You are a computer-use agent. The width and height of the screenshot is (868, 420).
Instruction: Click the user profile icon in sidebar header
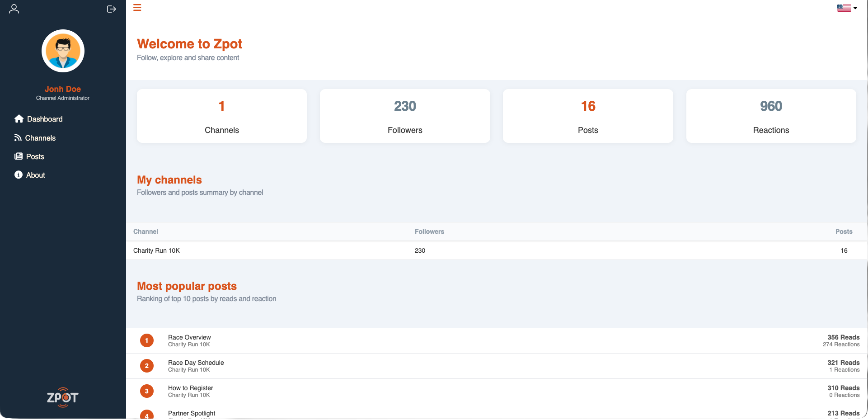(14, 9)
